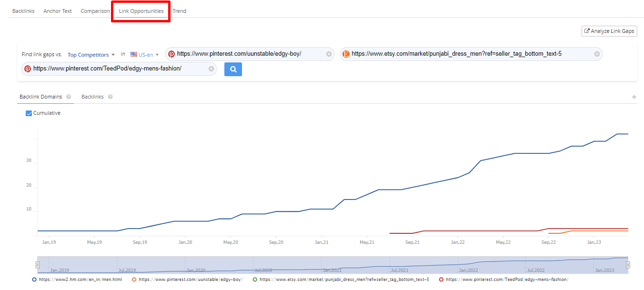Viewport: 644px width, 290px height.
Task: Toggle TeedPod edgy-mens-fashion legend series
Action: tap(441, 280)
